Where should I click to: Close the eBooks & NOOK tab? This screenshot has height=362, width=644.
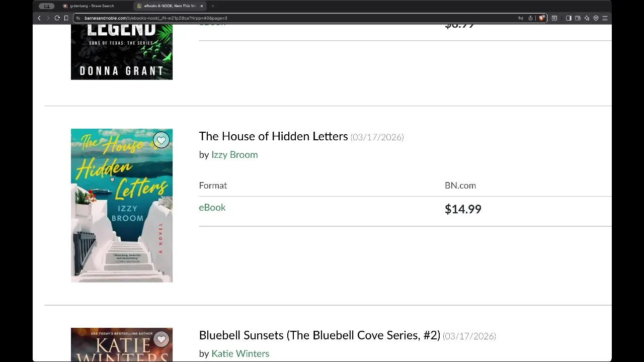[x=202, y=6]
